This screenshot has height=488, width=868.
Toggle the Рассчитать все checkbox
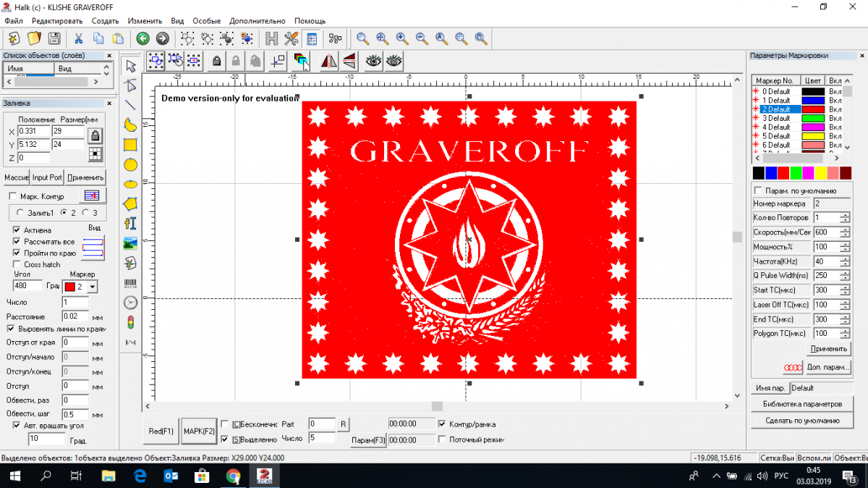pos(17,242)
